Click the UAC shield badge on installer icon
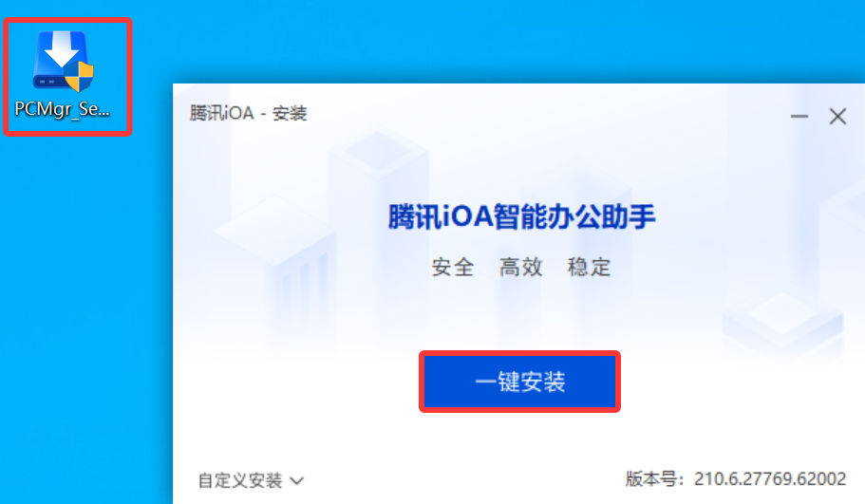The image size is (865, 504). coord(79,76)
